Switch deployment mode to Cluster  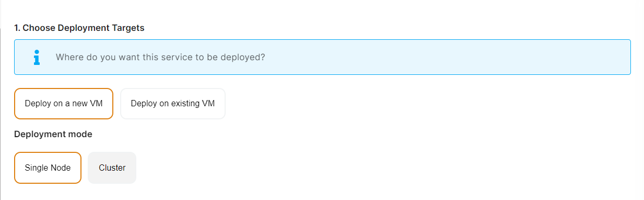click(112, 168)
